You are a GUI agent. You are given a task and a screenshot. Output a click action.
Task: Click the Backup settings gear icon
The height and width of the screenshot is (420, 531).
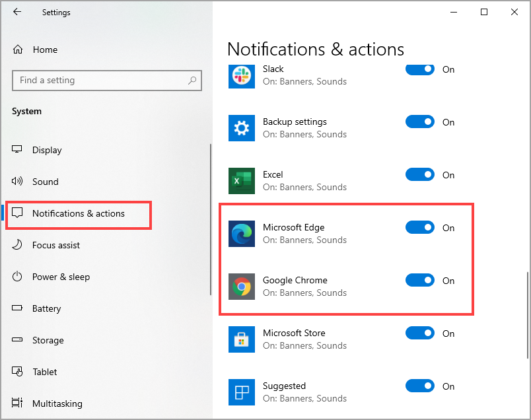242,128
